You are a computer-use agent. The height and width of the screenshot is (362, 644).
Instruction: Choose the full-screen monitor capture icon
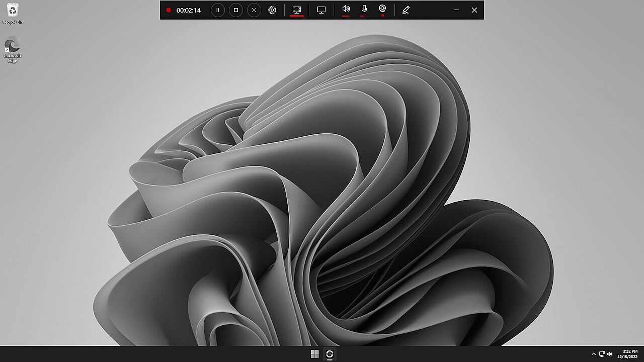(x=321, y=10)
